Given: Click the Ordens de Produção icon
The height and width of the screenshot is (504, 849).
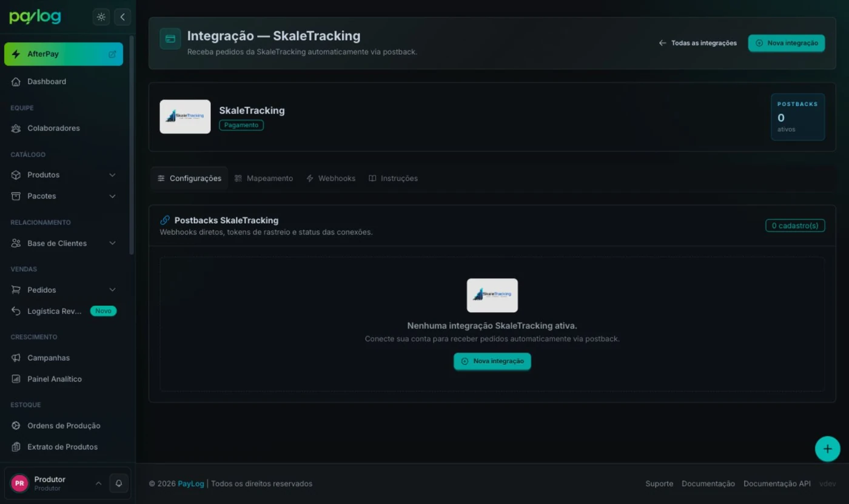Looking at the screenshot, I should pyautogui.click(x=16, y=426).
